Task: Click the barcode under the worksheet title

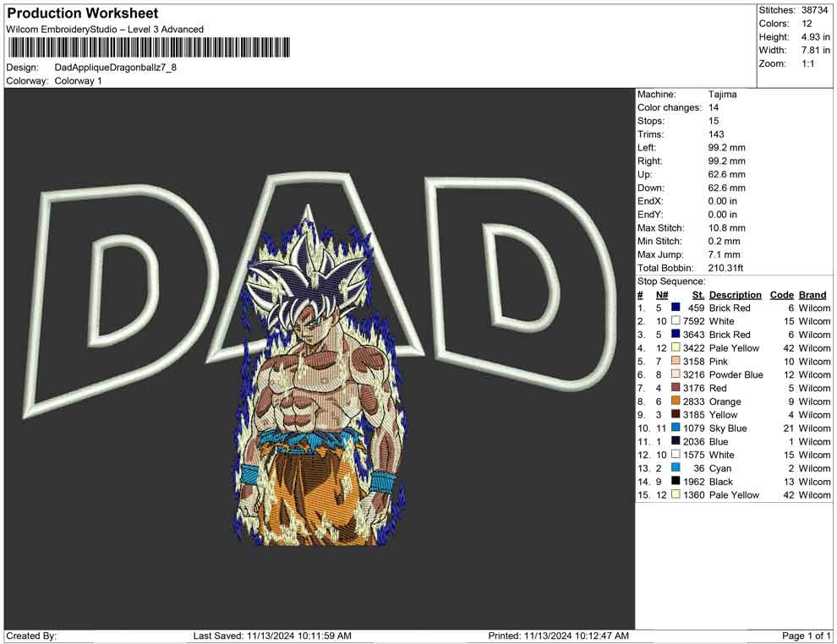Action: (149, 47)
